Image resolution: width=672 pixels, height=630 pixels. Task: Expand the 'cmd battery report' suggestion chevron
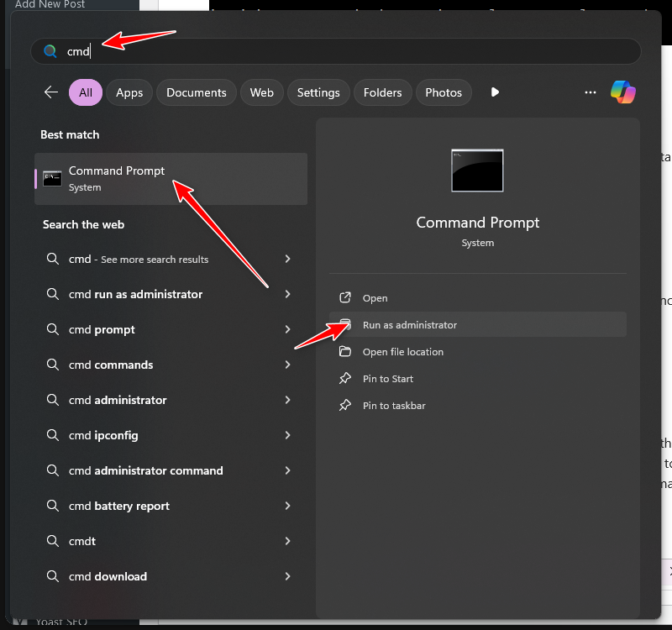pyautogui.click(x=287, y=506)
